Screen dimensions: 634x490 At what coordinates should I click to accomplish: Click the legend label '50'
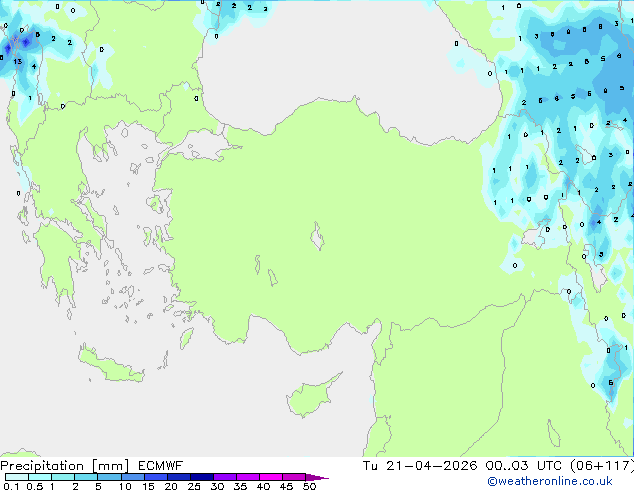click(x=309, y=486)
